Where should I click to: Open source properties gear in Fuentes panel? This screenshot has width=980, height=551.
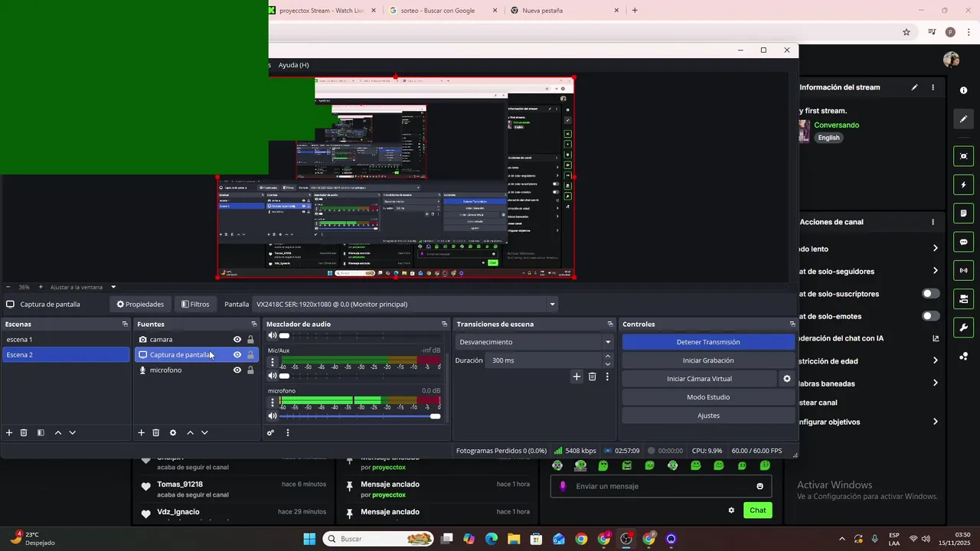tap(173, 432)
